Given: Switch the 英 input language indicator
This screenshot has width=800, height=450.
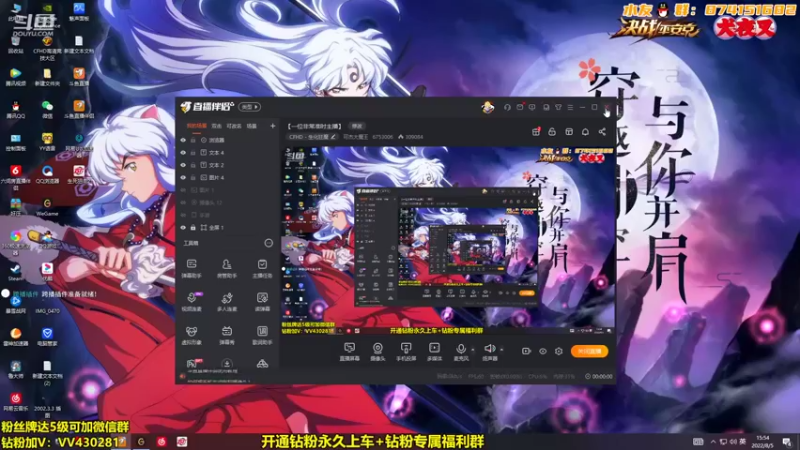Looking at the screenshot, I should [742, 442].
